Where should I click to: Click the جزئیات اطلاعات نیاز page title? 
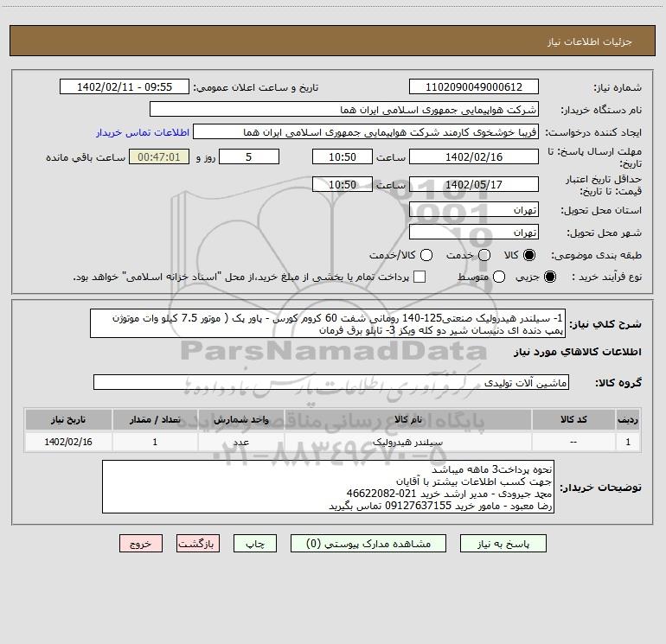[x=589, y=41]
